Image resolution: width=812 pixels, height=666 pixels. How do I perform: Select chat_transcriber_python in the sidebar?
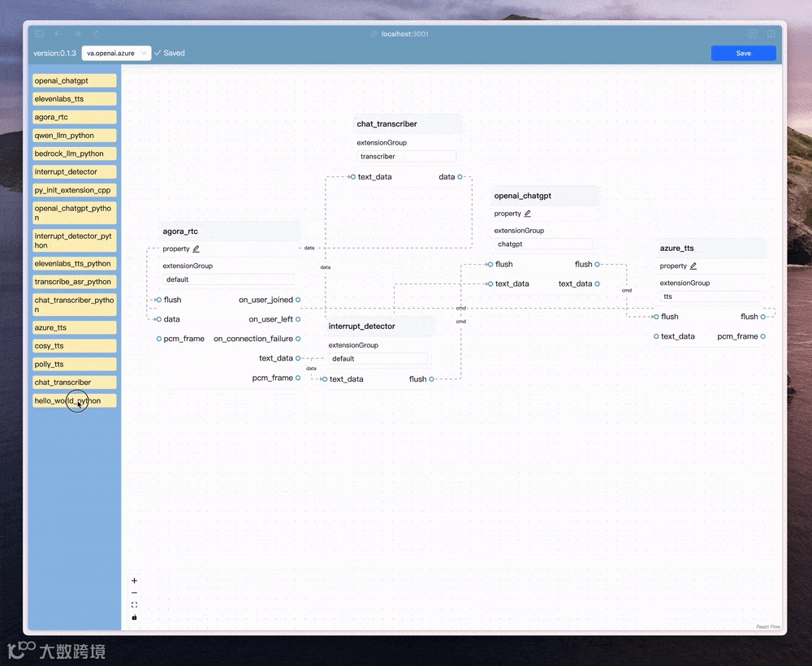pos(75,305)
